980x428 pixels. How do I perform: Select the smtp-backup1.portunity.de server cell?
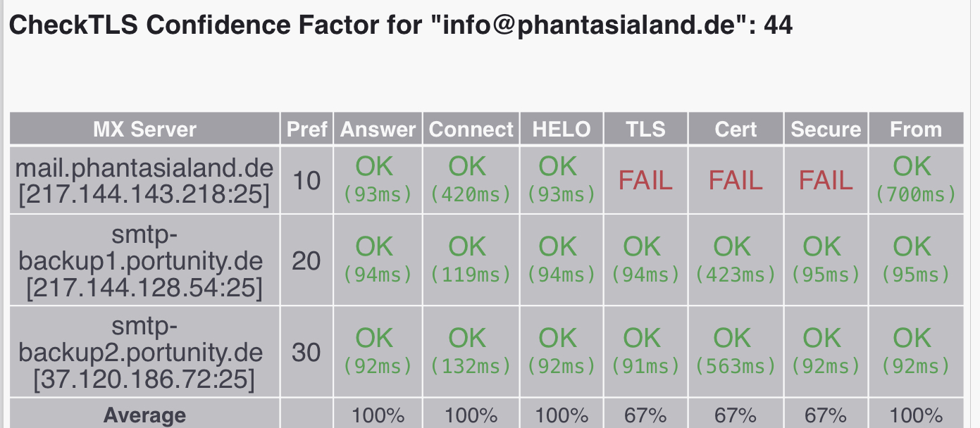(x=144, y=260)
